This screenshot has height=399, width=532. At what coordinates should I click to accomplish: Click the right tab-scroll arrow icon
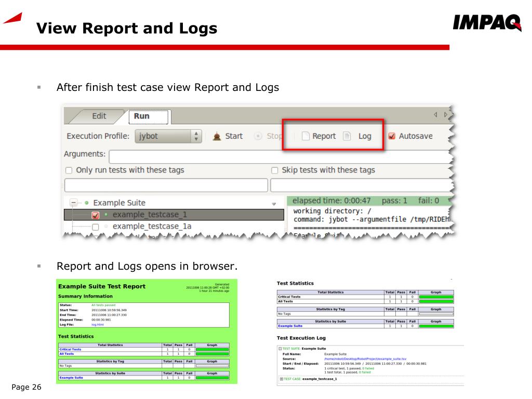[x=446, y=115]
